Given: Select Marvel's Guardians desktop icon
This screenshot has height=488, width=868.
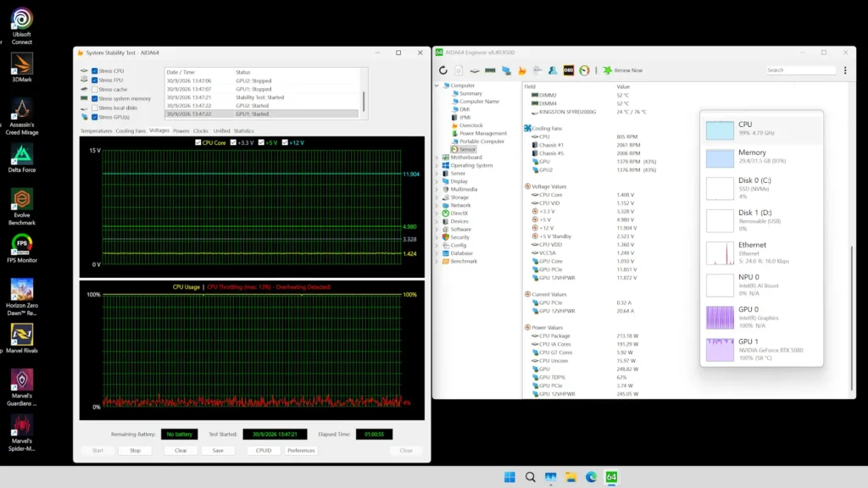Looking at the screenshot, I should click(x=21, y=388).
